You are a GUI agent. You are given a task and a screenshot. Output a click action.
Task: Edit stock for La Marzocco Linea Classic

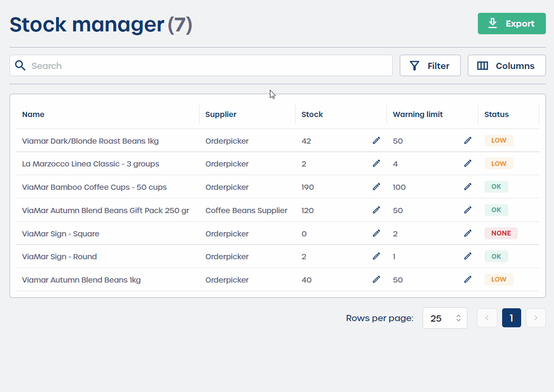[376, 163]
